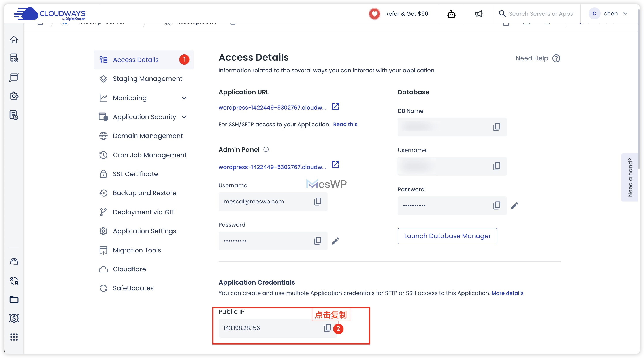Click the Need Help text link
644x358 pixels.
tap(532, 58)
